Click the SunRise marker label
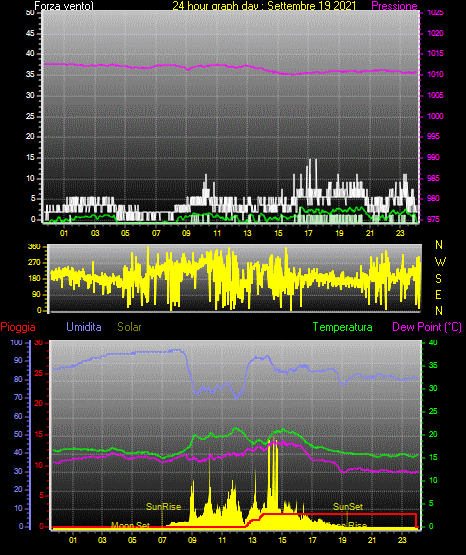 coord(163,507)
